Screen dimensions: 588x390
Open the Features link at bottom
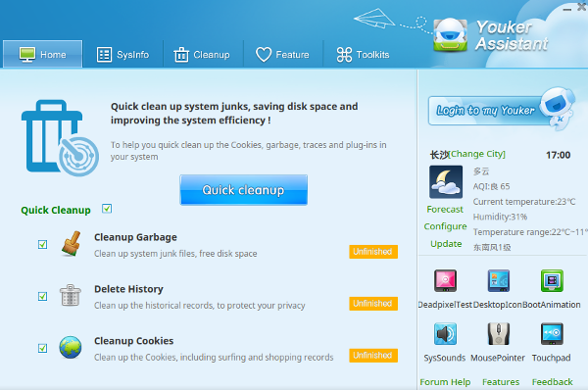[x=501, y=382]
